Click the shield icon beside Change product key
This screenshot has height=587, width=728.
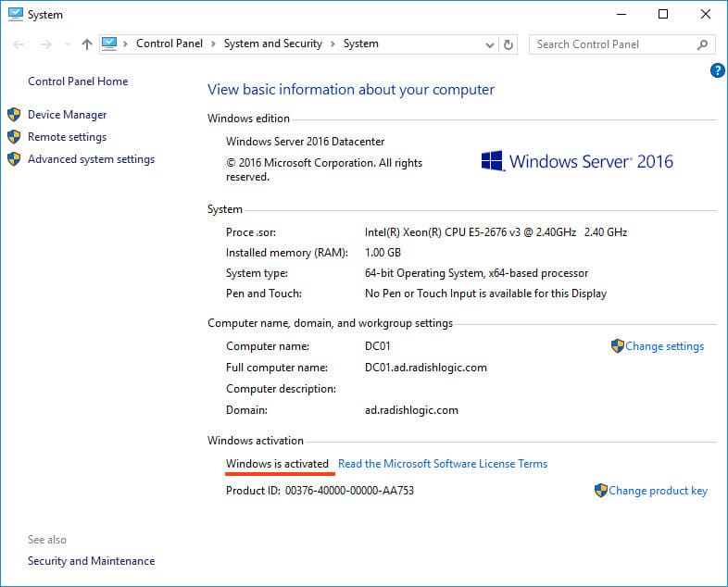click(x=600, y=491)
